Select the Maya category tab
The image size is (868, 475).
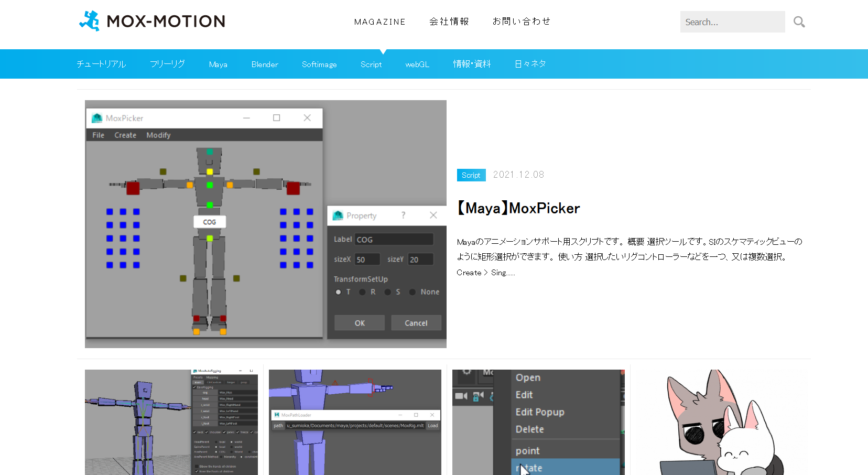click(218, 64)
